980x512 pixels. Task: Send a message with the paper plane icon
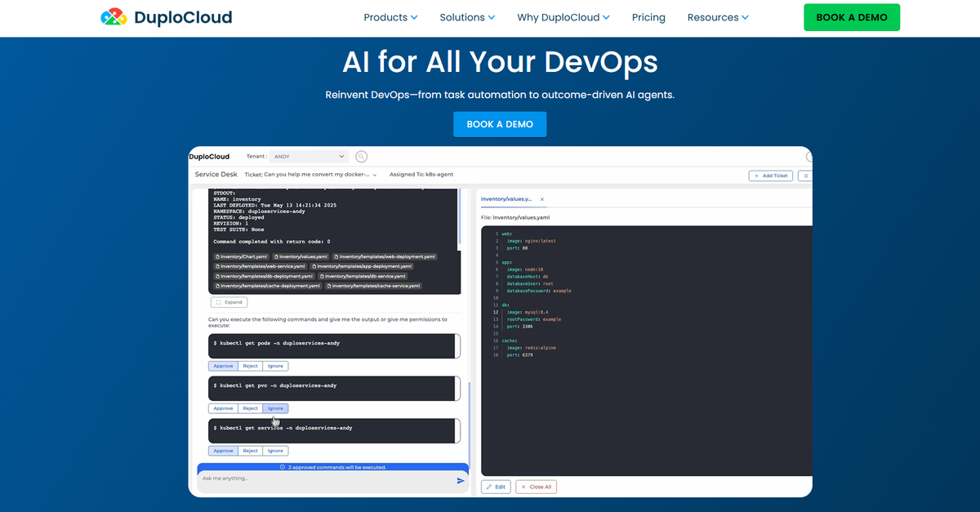tap(460, 481)
